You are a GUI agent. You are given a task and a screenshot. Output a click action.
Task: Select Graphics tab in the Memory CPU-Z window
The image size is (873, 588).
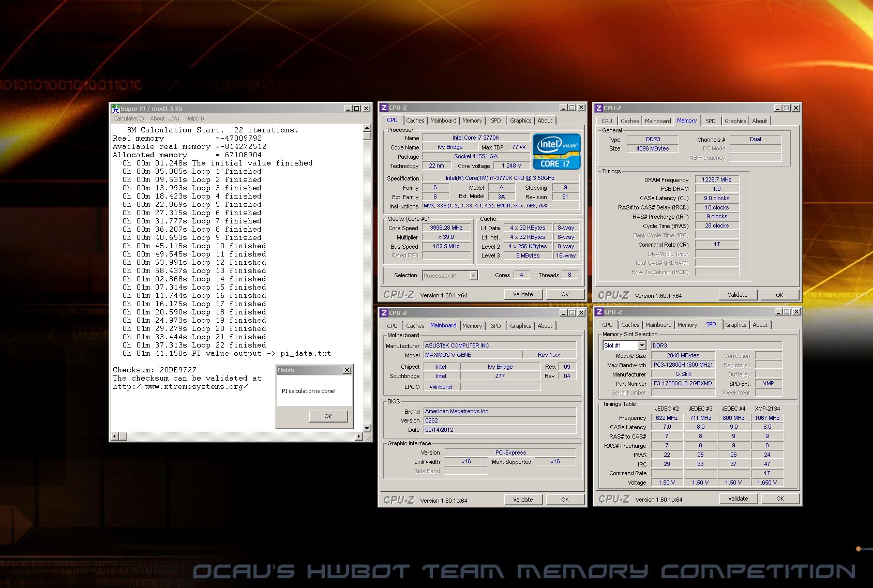[735, 121]
